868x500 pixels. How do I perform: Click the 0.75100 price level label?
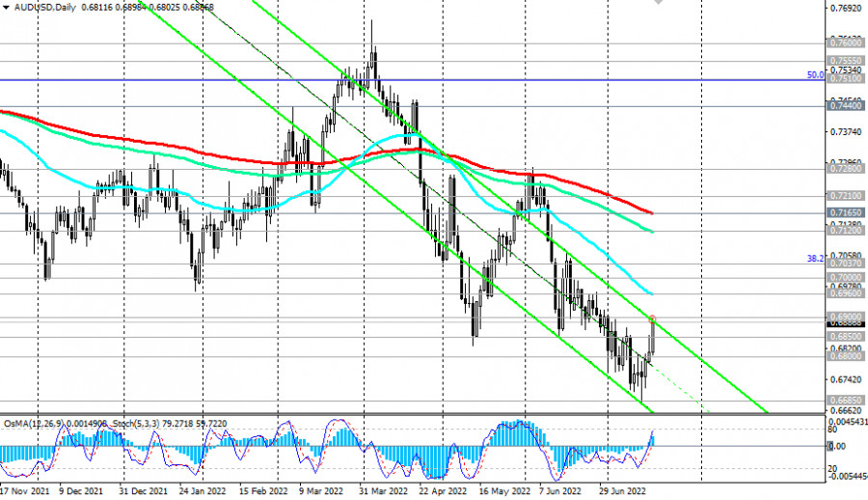[x=845, y=79]
